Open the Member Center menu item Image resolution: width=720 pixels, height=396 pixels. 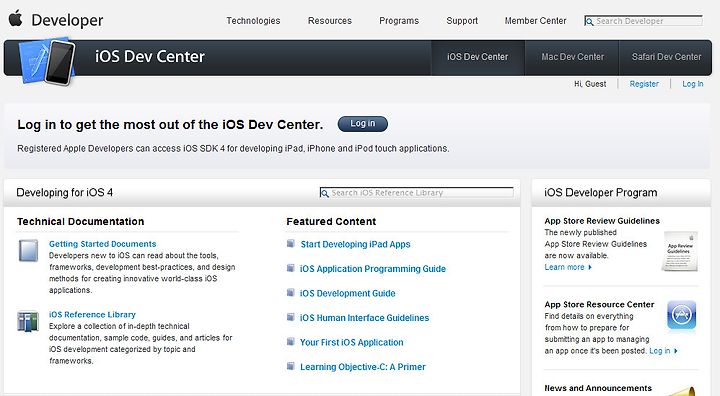(535, 21)
